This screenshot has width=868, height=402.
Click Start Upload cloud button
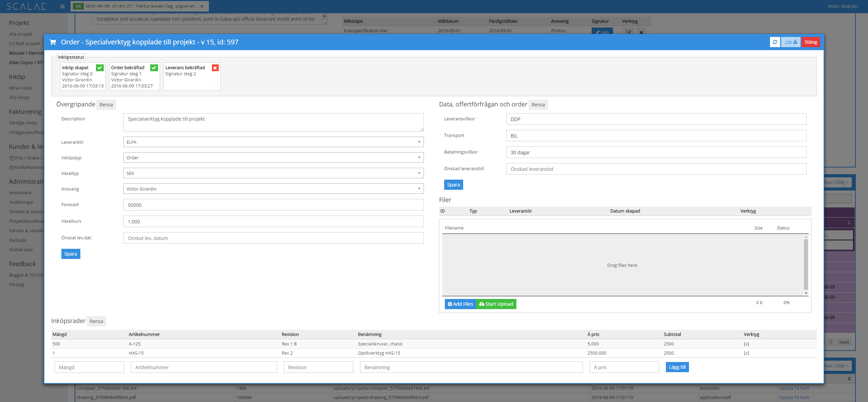tap(496, 304)
